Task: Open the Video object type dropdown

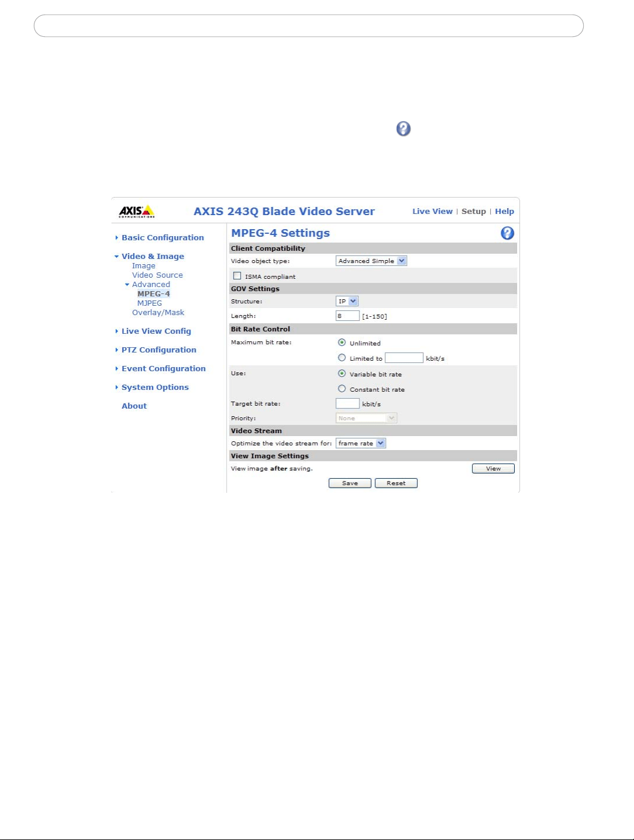Action: pyautogui.click(x=371, y=261)
